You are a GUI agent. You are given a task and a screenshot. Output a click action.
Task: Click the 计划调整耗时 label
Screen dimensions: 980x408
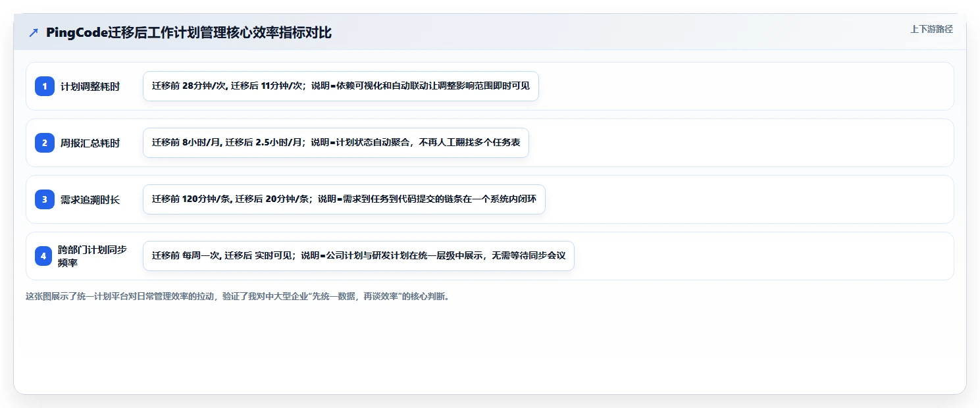[90, 86]
